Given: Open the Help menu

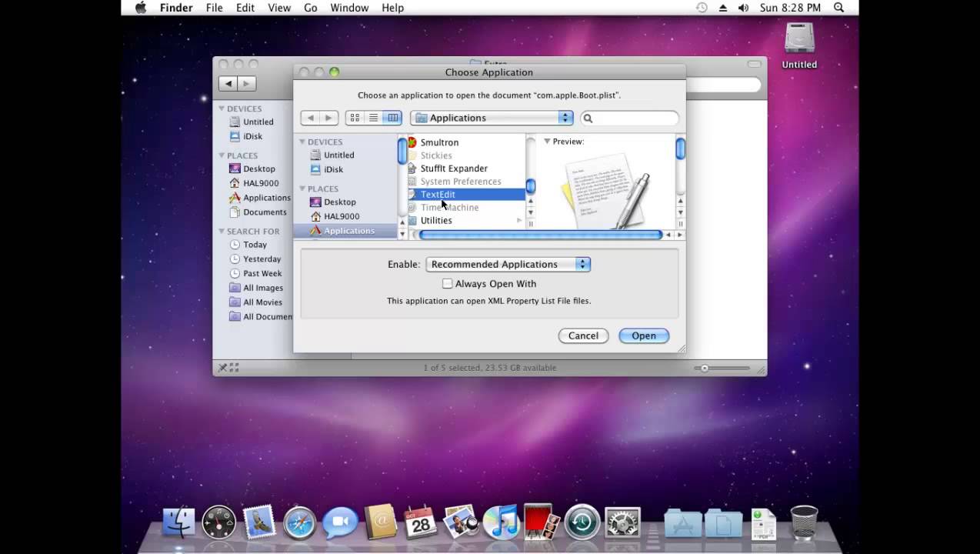Looking at the screenshot, I should pos(393,8).
